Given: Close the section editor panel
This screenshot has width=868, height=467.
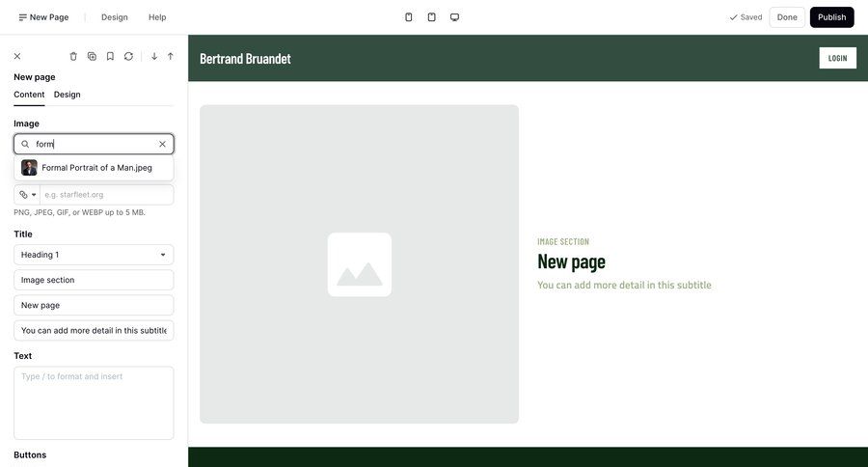Looking at the screenshot, I should 17,56.
